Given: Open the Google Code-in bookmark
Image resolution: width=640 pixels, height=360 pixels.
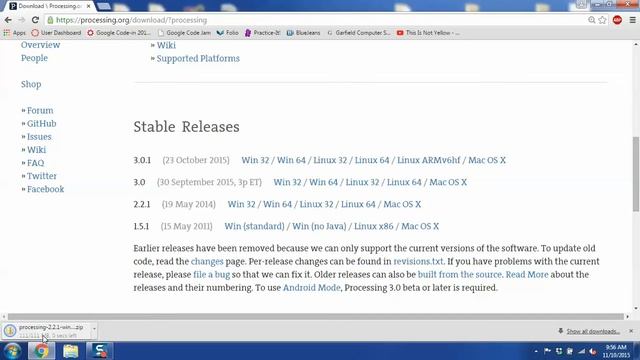Looking at the screenshot, I should (119, 33).
